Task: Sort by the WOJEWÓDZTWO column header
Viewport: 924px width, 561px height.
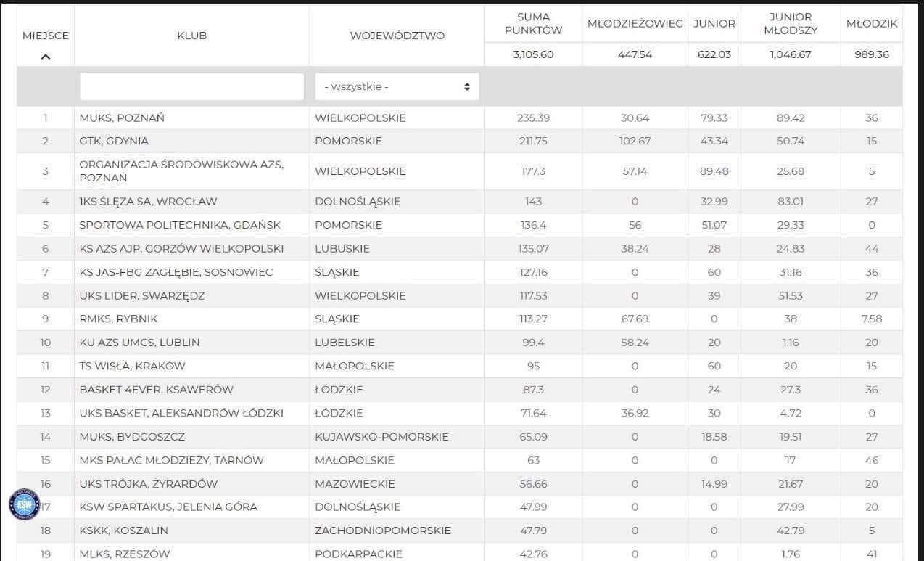Action: [x=397, y=36]
